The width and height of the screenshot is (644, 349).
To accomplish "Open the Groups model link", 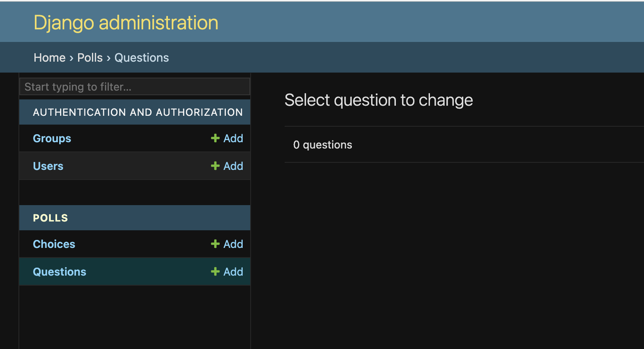I will tap(52, 138).
